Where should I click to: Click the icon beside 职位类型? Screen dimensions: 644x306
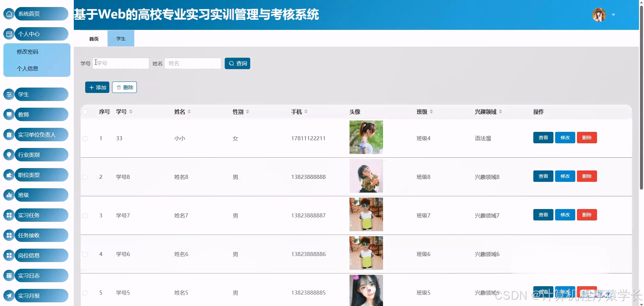9,175
